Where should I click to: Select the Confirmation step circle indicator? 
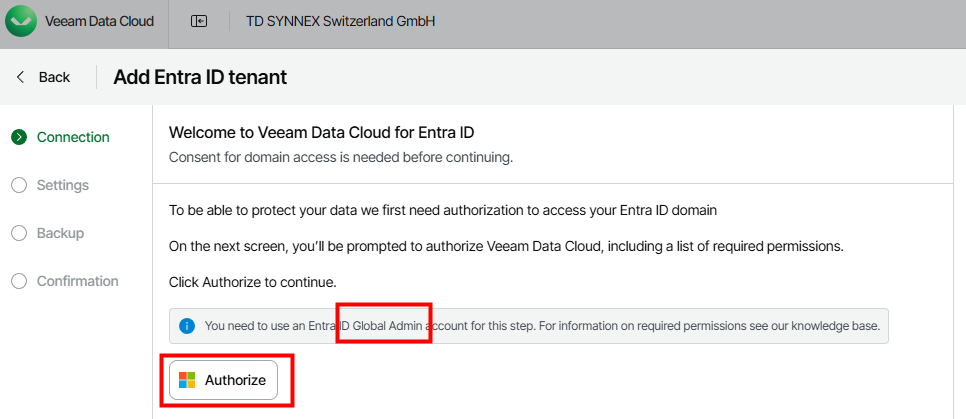pyautogui.click(x=18, y=281)
